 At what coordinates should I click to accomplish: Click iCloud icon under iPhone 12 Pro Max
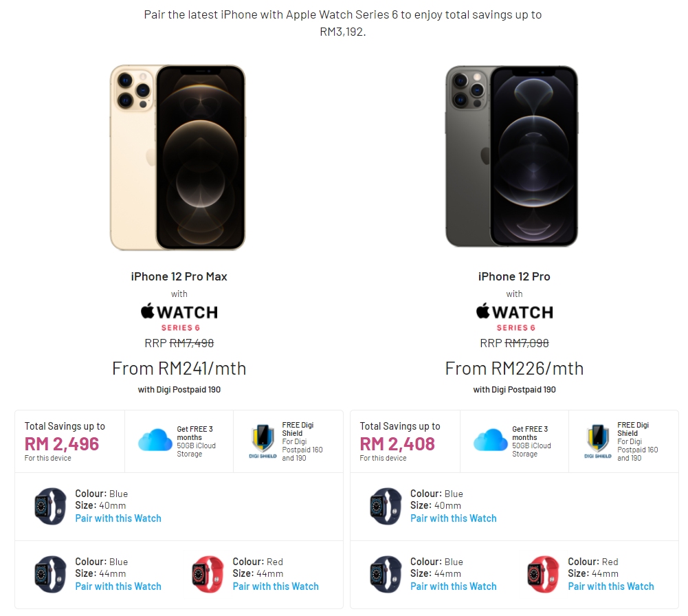click(x=155, y=440)
